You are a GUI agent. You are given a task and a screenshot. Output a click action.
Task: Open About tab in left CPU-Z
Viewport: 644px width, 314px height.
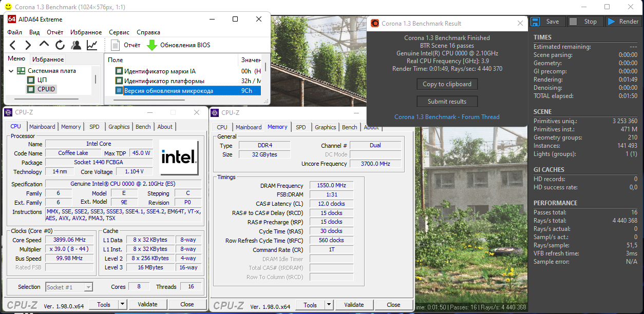click(165, 127)
